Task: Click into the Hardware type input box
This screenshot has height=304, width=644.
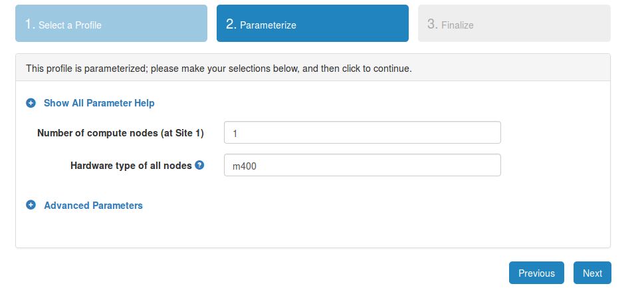Action: pos(362,165)
